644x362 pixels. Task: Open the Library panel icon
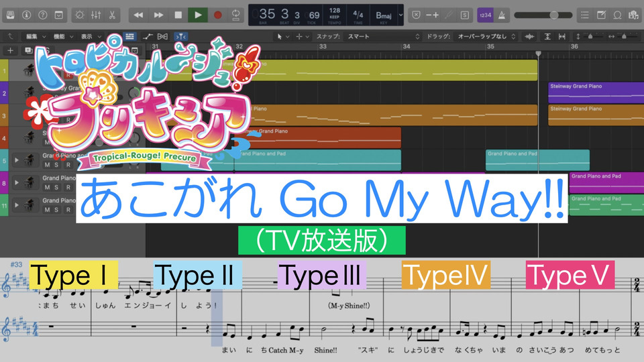[10, 15]
